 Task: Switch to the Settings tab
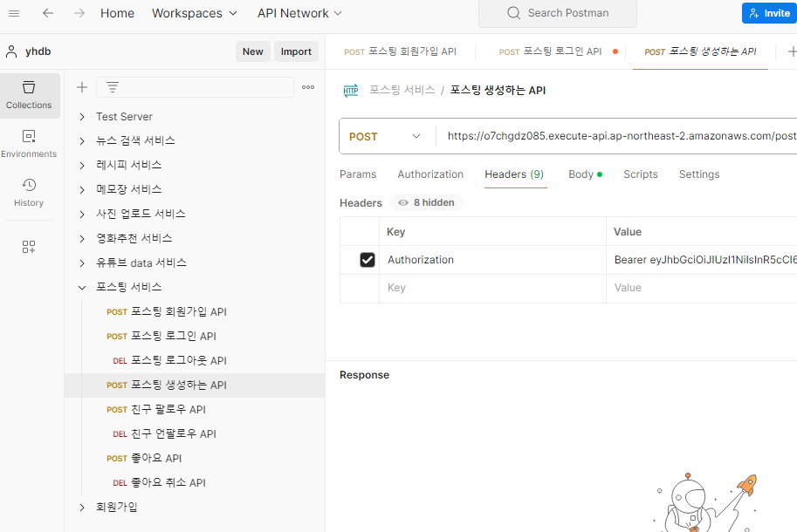[699, 174]
